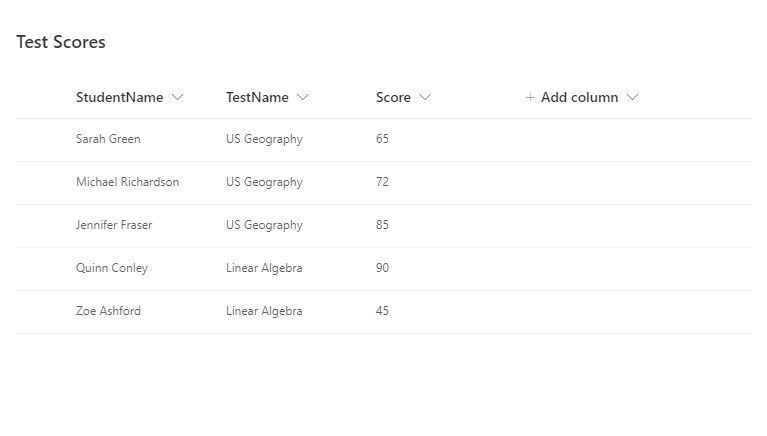This screenshot has width=767, height=436.
Task: Open the Add column dropdown arrow
Action: (x=632, y=97)
